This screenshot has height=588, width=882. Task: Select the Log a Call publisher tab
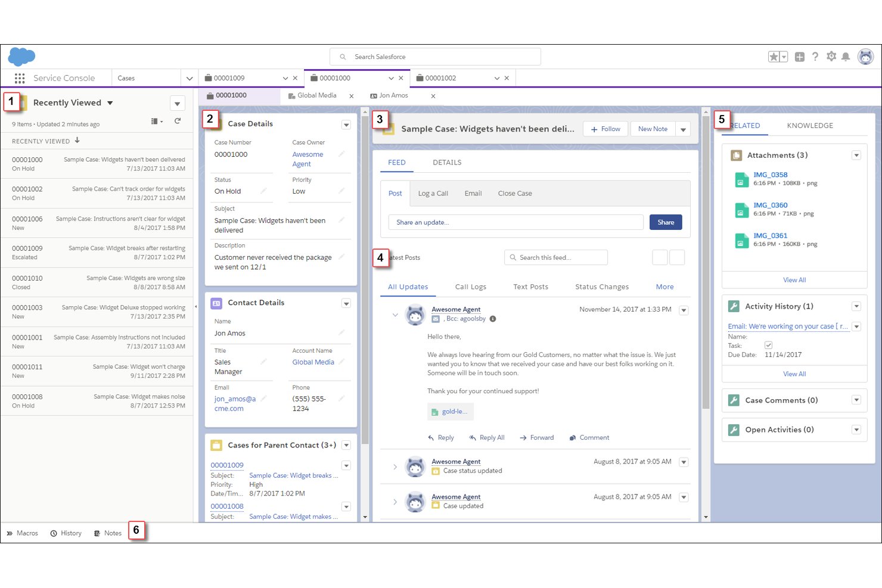[x=433, y=194]
